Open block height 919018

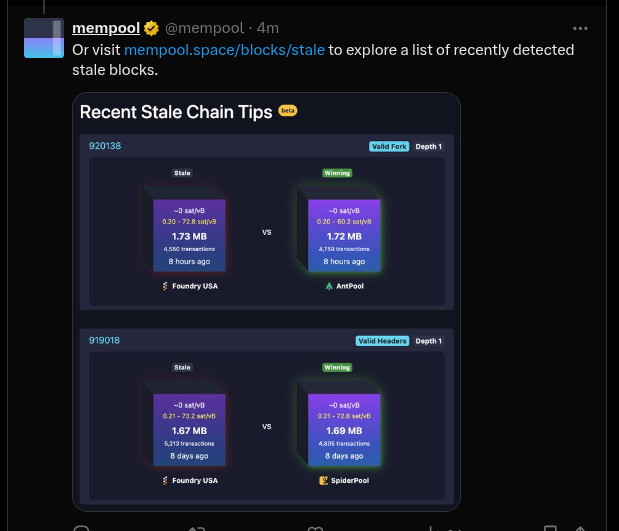[x=105, y=340]
